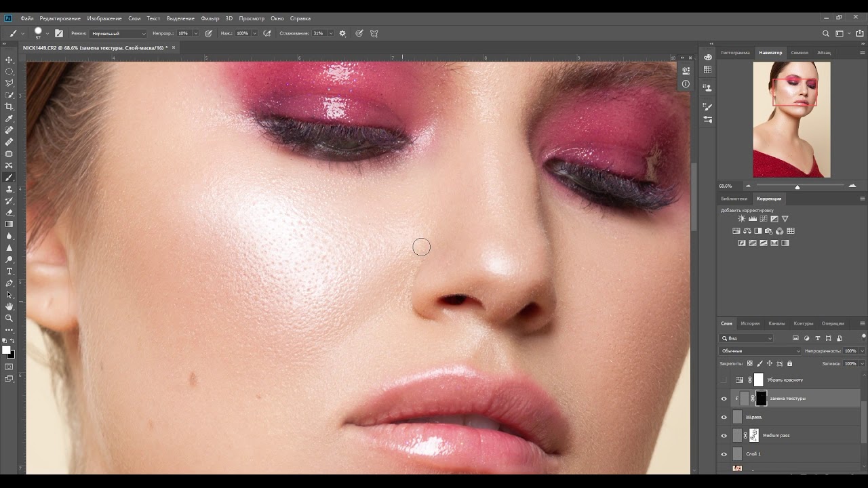Show the 'Убрать красноту' layer
The height and width of the screenshot is (488, 868).
click(x=724, y=380)
